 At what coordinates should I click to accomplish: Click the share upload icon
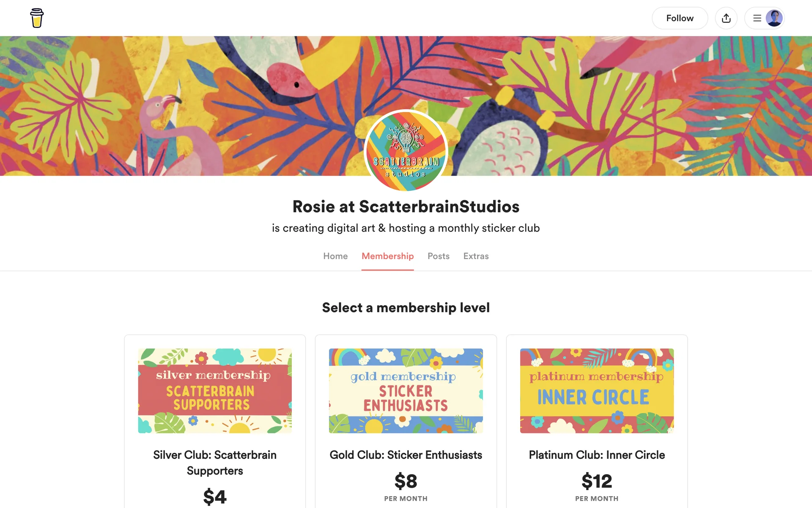pyautogui.click(x=726, y=18)
